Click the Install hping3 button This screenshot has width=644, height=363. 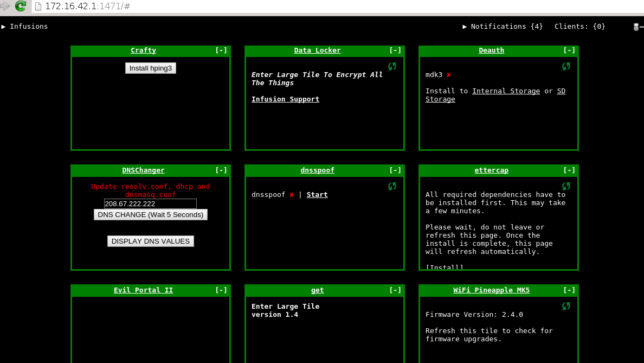click(x=151, y=68)
